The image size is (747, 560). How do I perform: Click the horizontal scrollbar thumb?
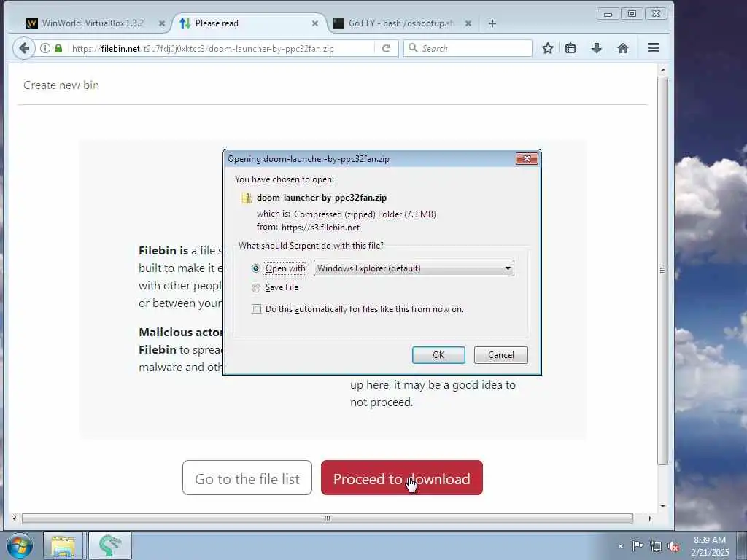pyautogui.click(x=328, y=518)
